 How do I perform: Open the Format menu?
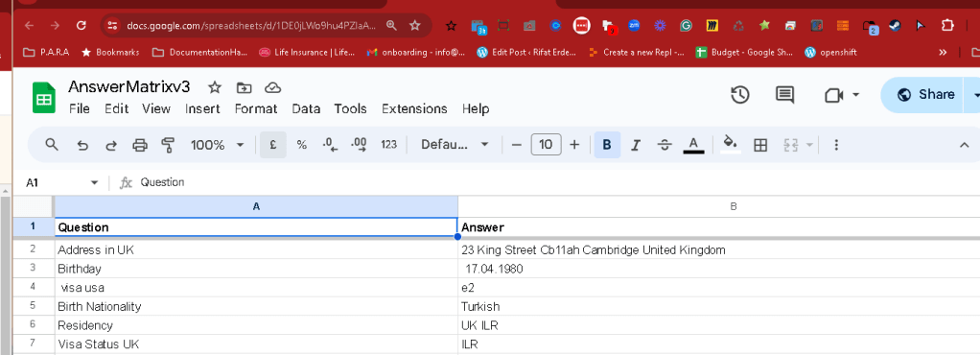coord(256,108)
